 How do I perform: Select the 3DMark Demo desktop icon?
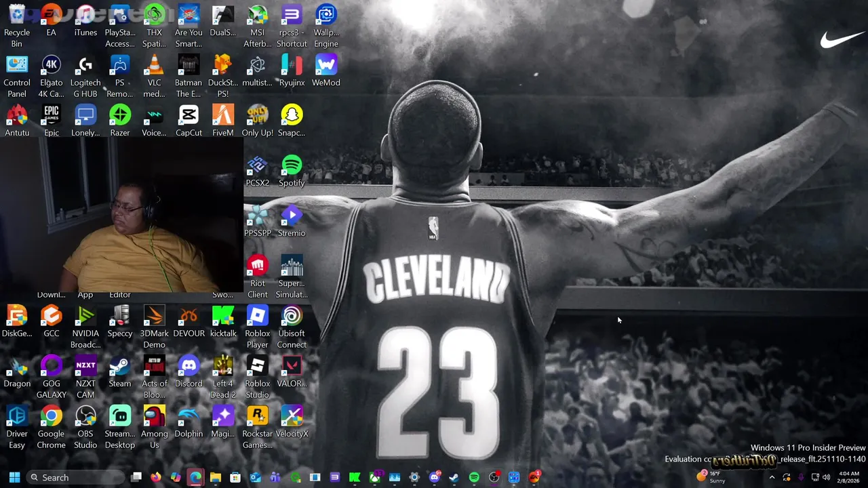pos(155,327)
